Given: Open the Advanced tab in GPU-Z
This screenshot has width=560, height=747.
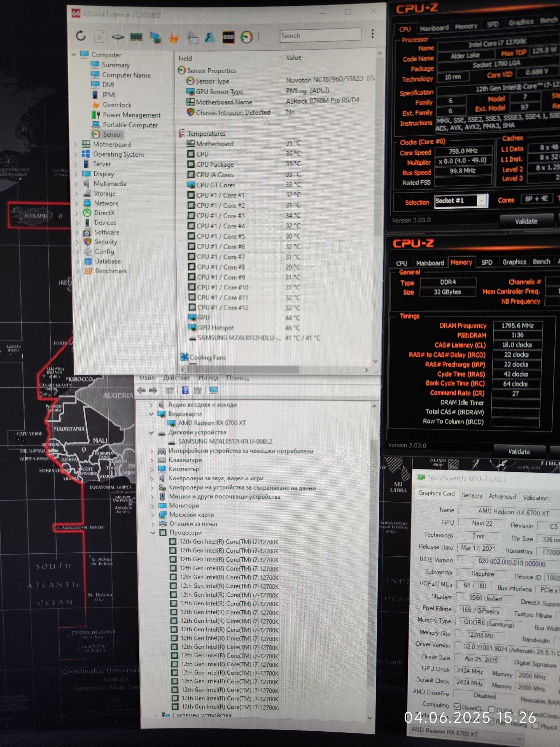Looking at the screenshot, I should [502, 496].
